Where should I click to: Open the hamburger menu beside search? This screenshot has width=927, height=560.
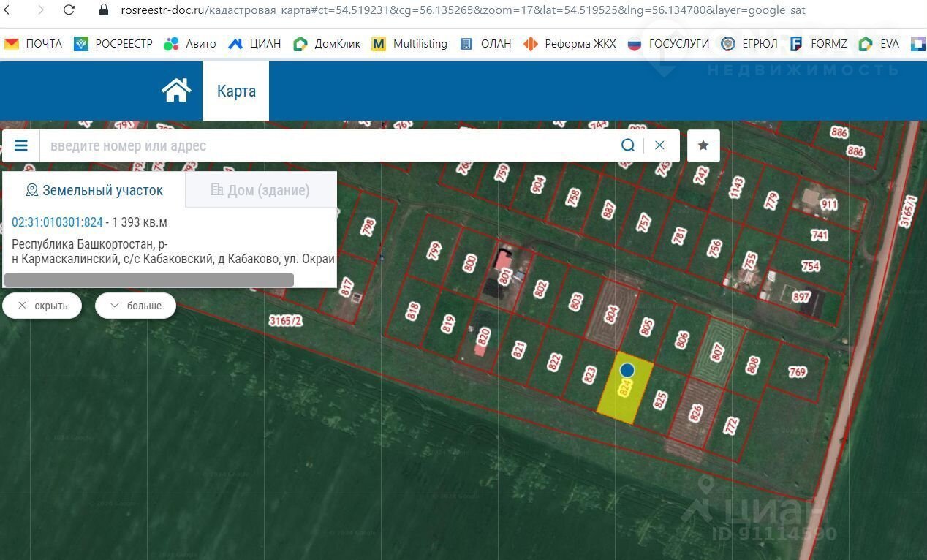pos(21,145)
